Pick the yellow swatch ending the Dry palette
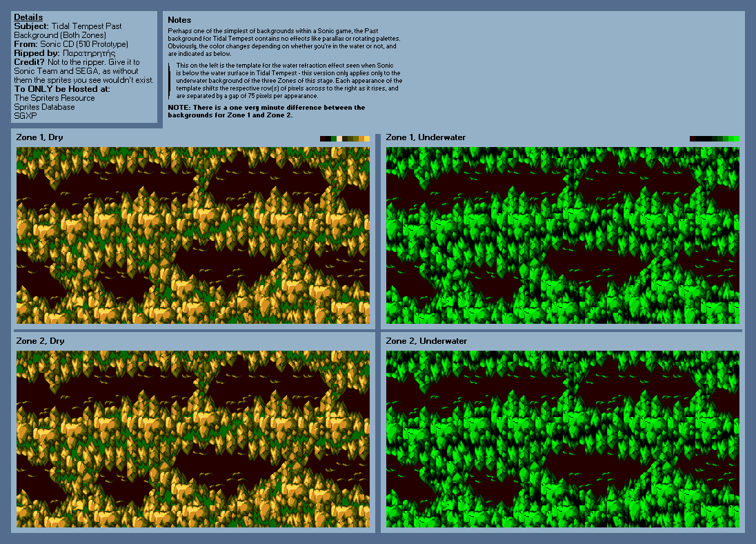Image resolution: width=756 pixels, height=544 pixels. point(367,139)
